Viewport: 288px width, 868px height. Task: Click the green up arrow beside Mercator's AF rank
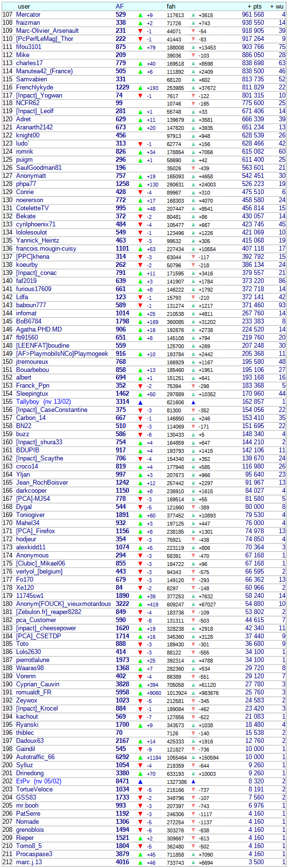coord(140,15)
